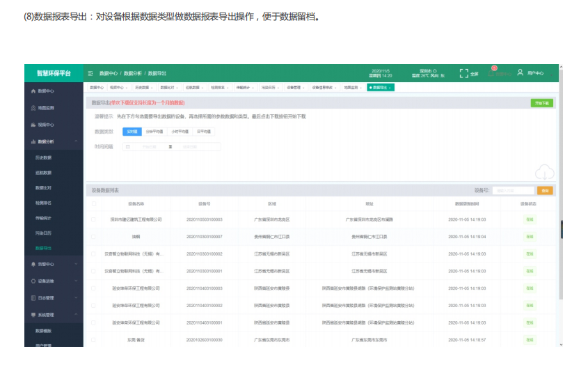The image size is (588, 374).
Task: Click the cloud download icon
Action: click(544, 171)
